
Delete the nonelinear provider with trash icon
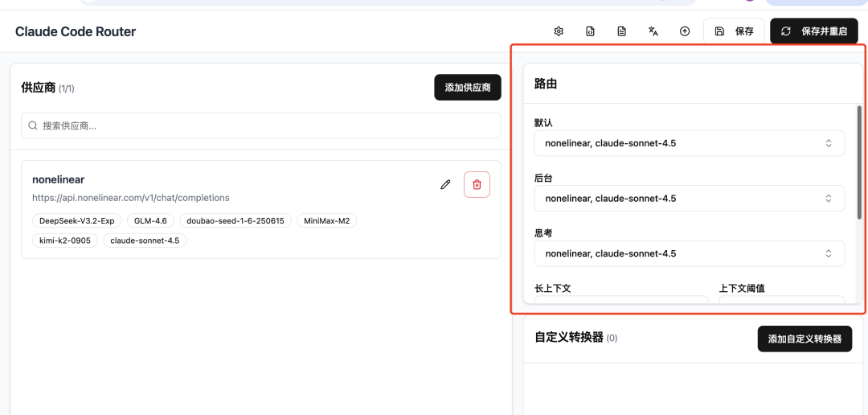pos(477,184)
